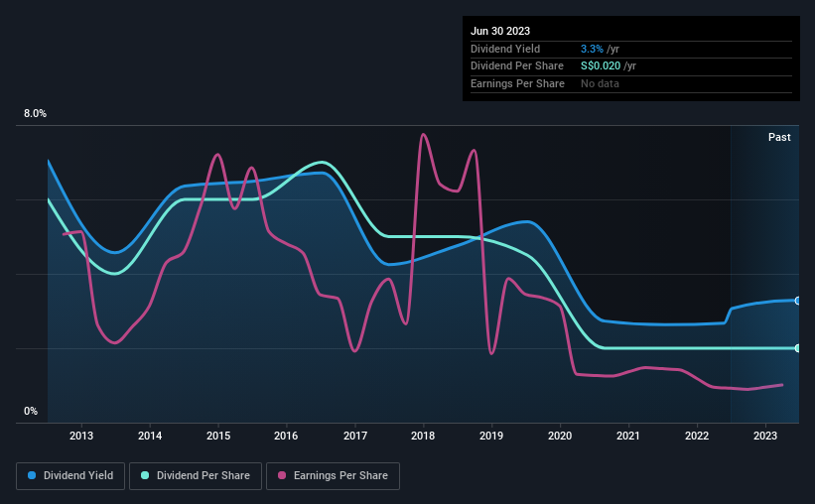Toggle the Dividend Yield legend button
Screen dimensions: 815x504
[70, 476]
